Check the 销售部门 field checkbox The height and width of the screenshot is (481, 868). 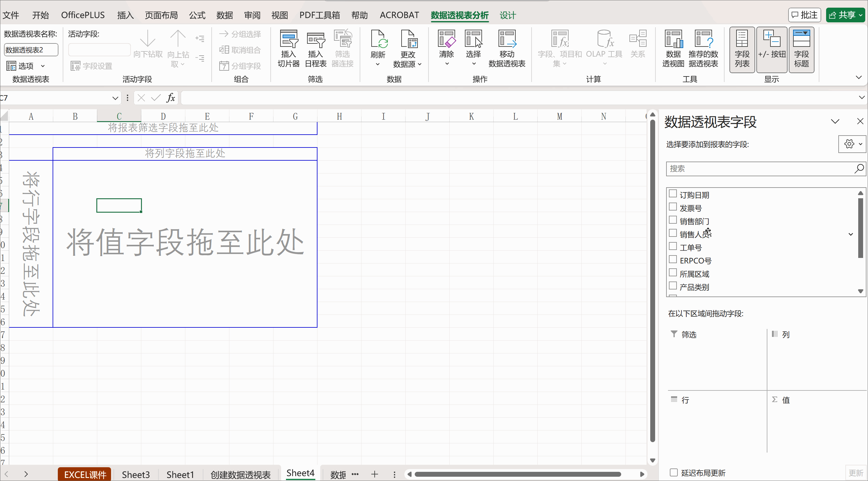pyautogui.click(x=673, y=220)
